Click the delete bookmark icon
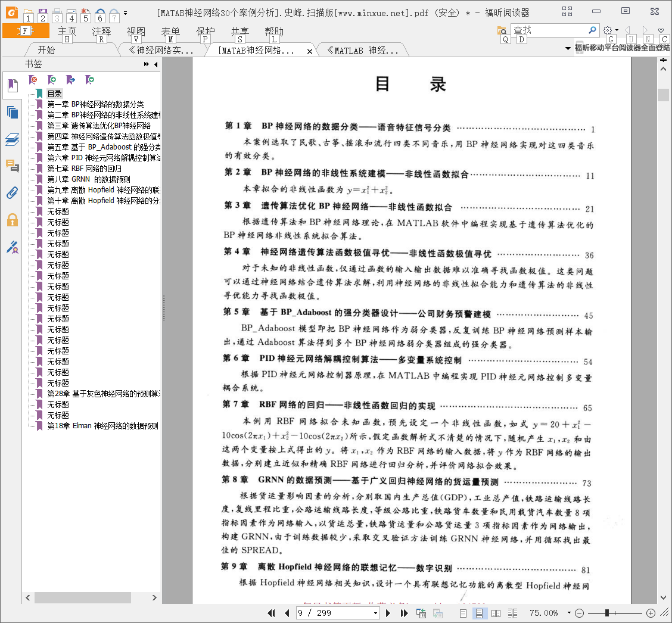The height and width of the screenshot is (623, 672). coord(33,80)
